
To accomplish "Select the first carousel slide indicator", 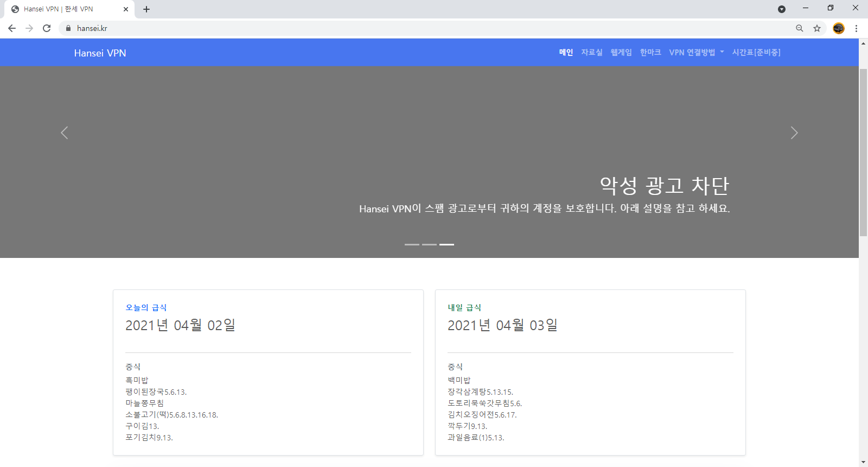I will click(412, 245).
